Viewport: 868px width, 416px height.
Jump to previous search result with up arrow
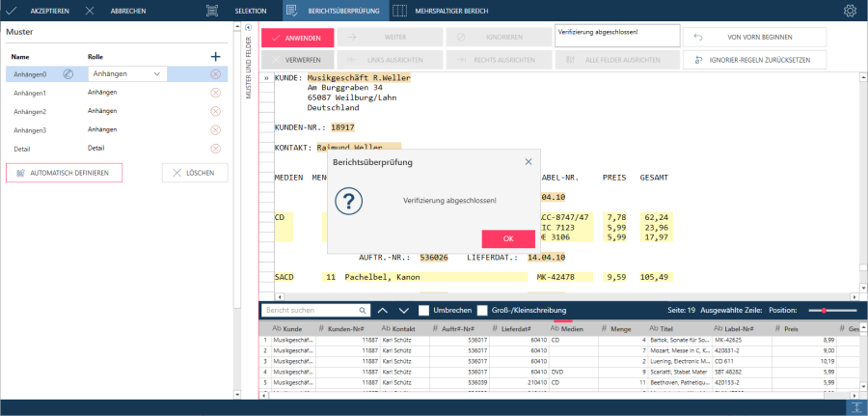click(x=383, y=311)
